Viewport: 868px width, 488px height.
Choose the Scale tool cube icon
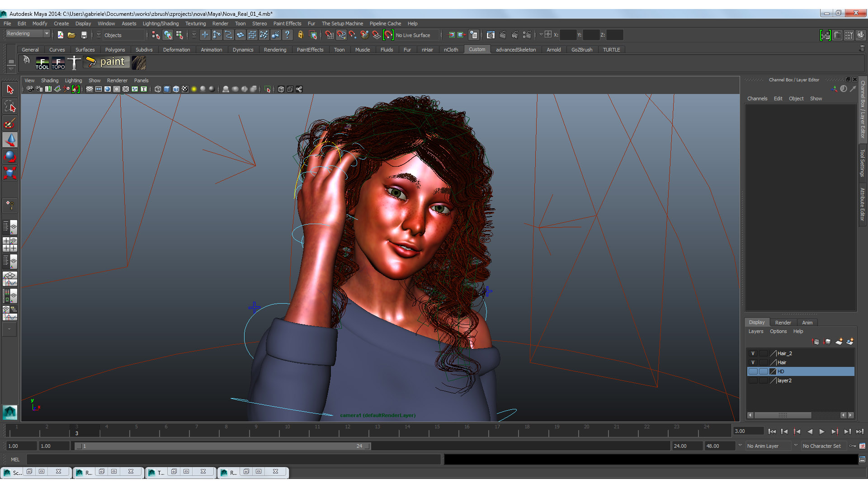(x=10, y=174)
